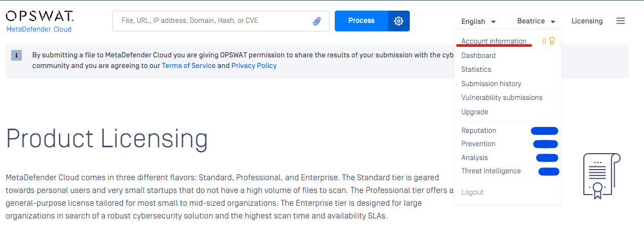The width and height of the screenshot is (644, 227).
Task: Open the Privacy Policy link
Action: (254, 66)
